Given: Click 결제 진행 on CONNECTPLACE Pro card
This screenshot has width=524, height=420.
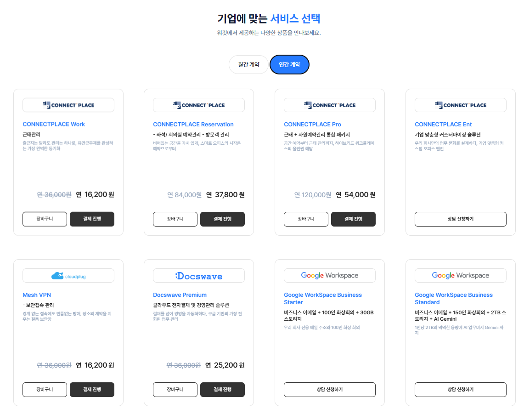Looking at the screenshot, I should 353,219.
